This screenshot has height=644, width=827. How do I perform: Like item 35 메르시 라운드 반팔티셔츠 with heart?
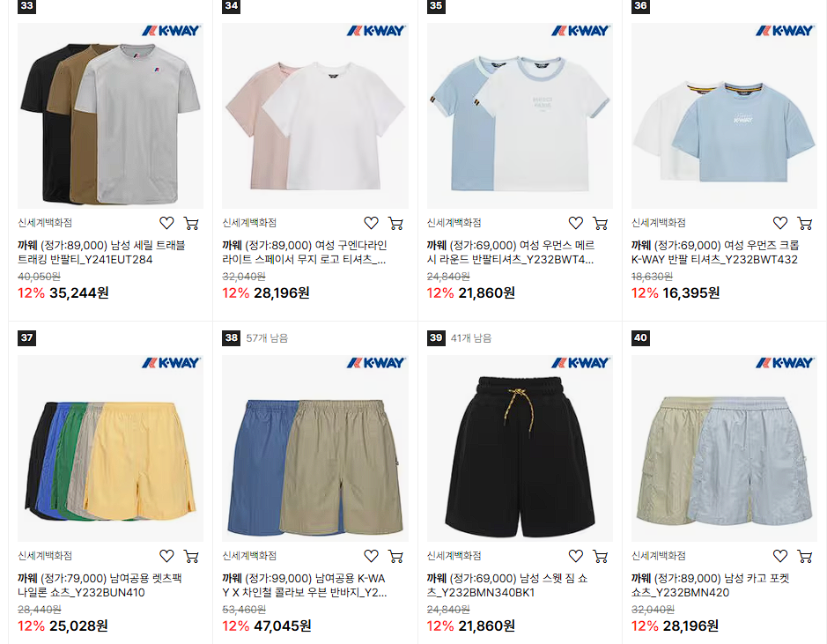576,223
